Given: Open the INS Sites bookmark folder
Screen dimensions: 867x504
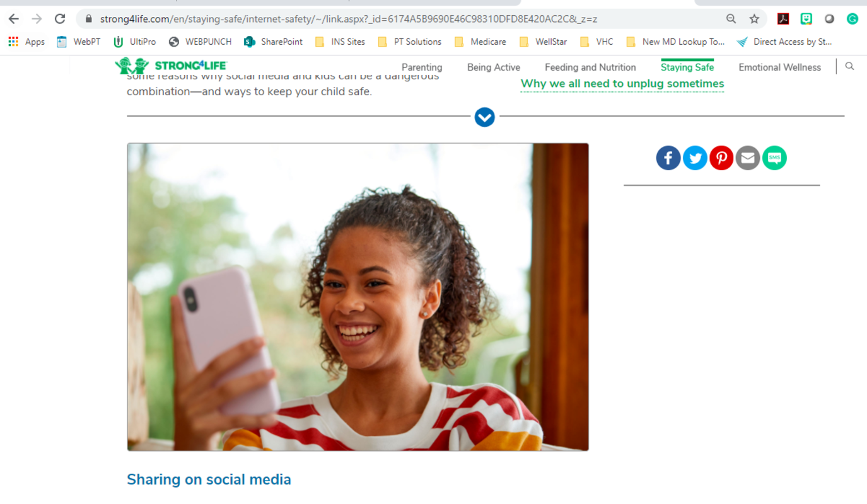Looking at the screenshot, I should click(340, 42).
